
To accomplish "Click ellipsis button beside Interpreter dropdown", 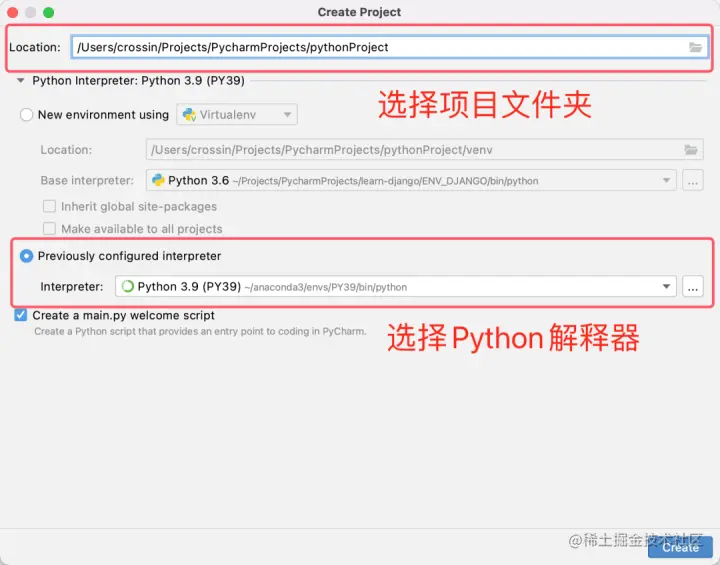I will point(693,287).
